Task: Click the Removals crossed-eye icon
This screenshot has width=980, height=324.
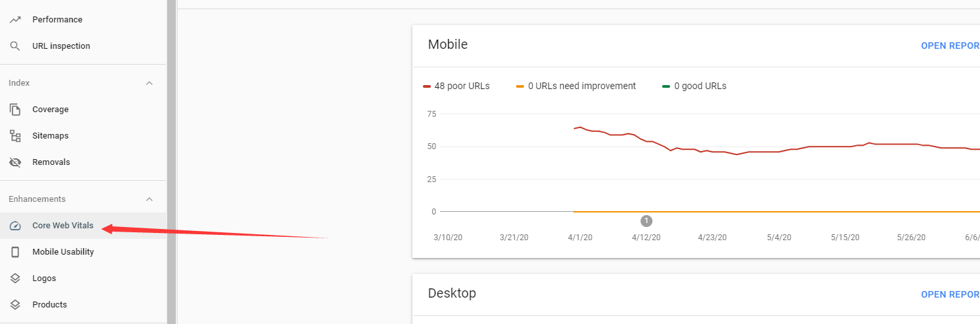Action: click(15, 162)
